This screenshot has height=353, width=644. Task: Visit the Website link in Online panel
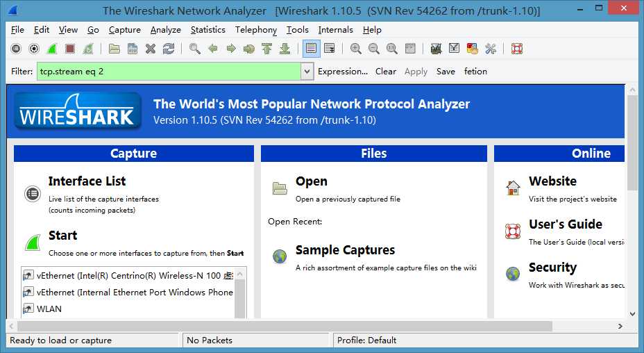[x=552, y=181]
